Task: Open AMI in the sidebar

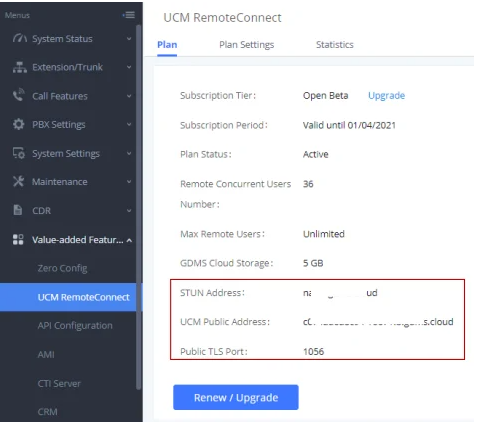Action: [x=46, y=354]
